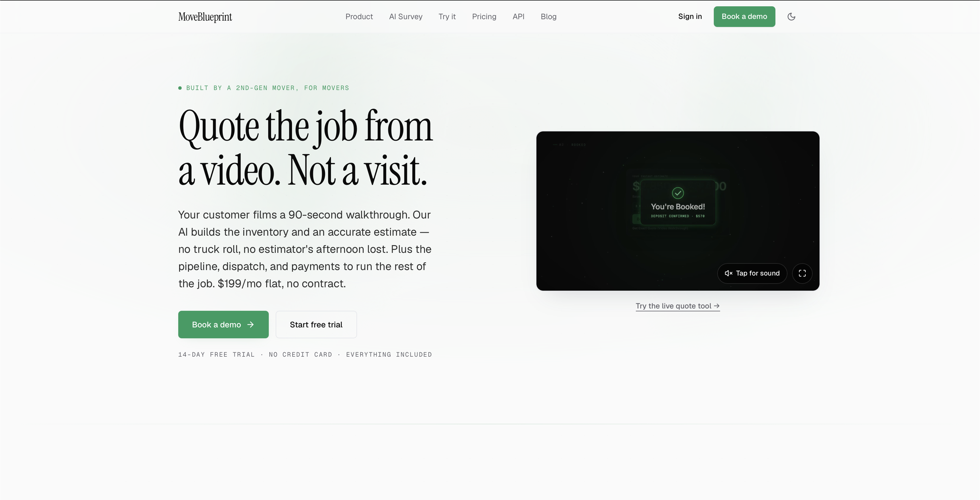The width and height of the screenshot is (980, 500).
Task: Select Try it in the navigation
Action: tap(447, 16)
